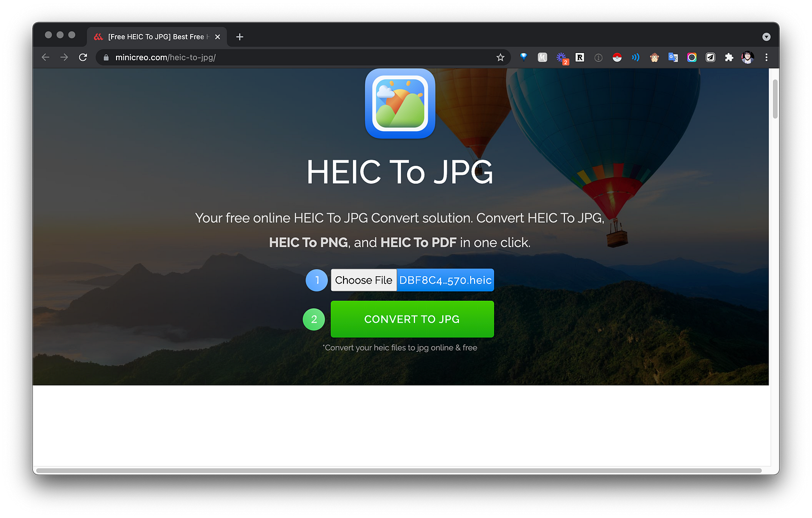Screen dimensions: 812x518
Task: Open the paper plane extension
Action: (x=710, y=57)
